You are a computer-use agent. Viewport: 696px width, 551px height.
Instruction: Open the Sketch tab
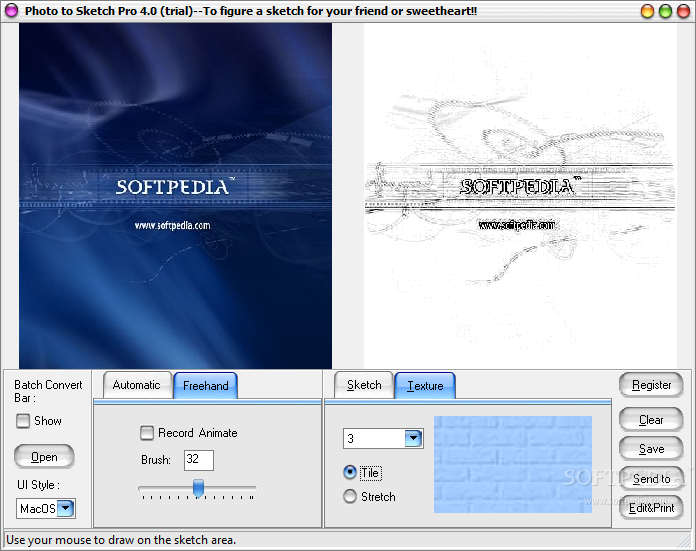pyautogui.click(x=364, y=385)
